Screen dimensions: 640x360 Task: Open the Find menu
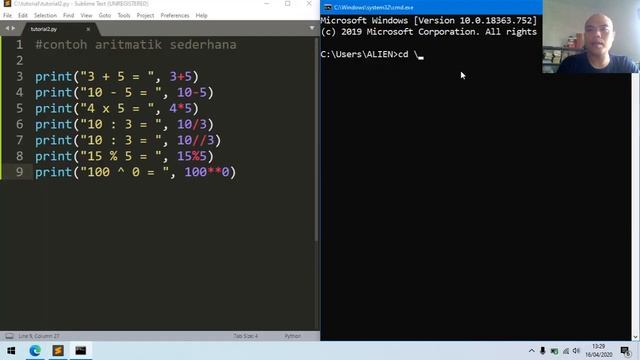(69, 16)
